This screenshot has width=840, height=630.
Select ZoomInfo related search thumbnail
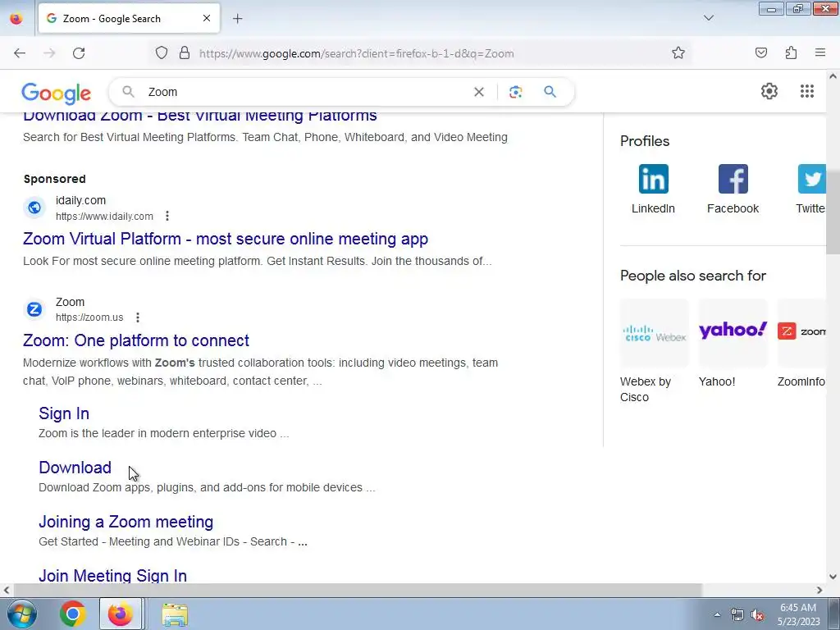point(801,333)
